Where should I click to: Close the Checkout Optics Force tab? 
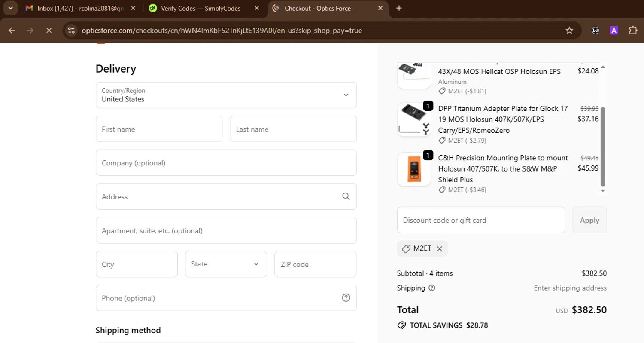point(380,8)
